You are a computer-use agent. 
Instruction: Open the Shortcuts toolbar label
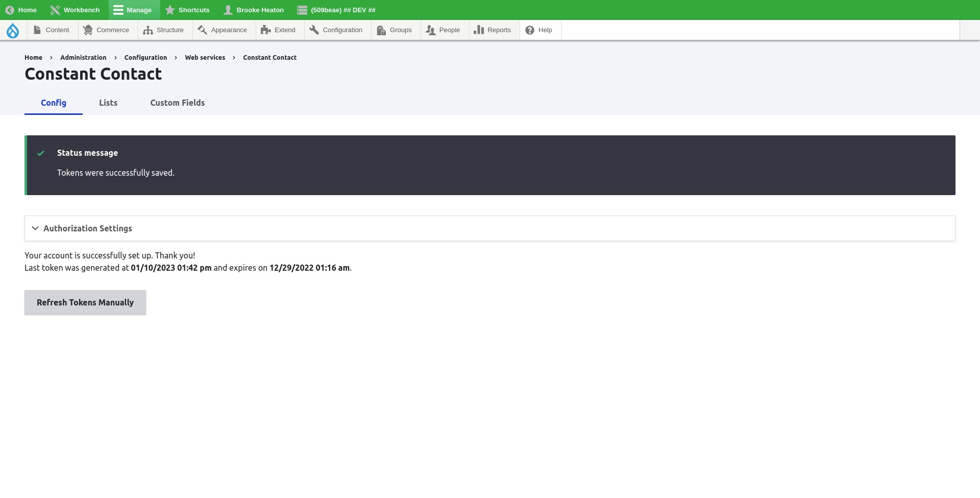[194, 10]
